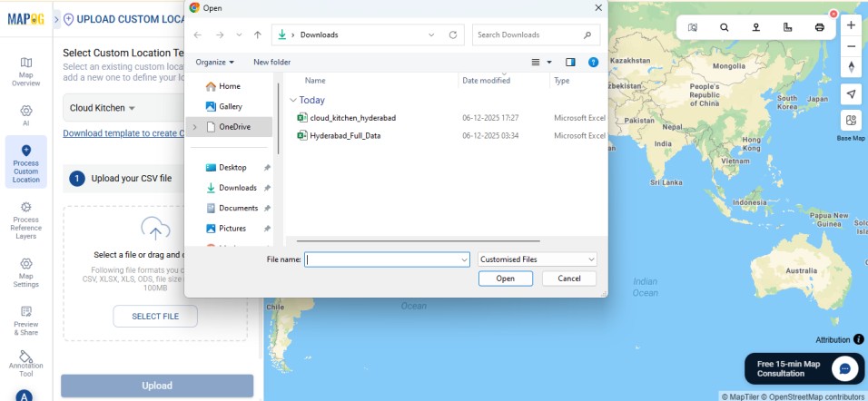This screenshot has width=868, height=401.
Task: Open the view options dropdown arrow
Action: (549, 63)
